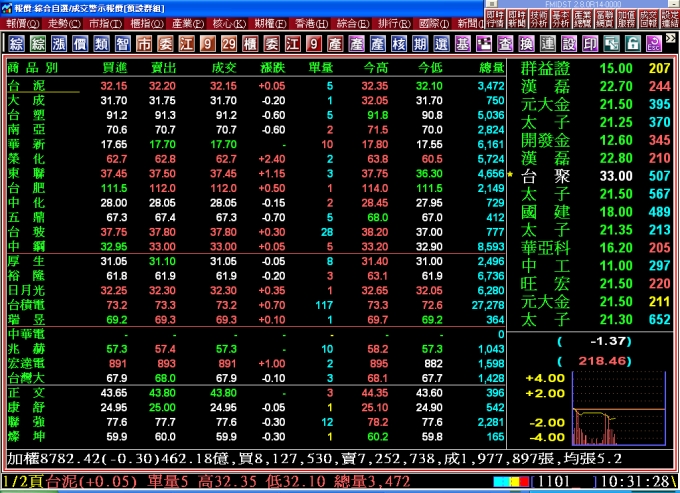Click the green 綜 toolbar icon

(x=38, y=43)
